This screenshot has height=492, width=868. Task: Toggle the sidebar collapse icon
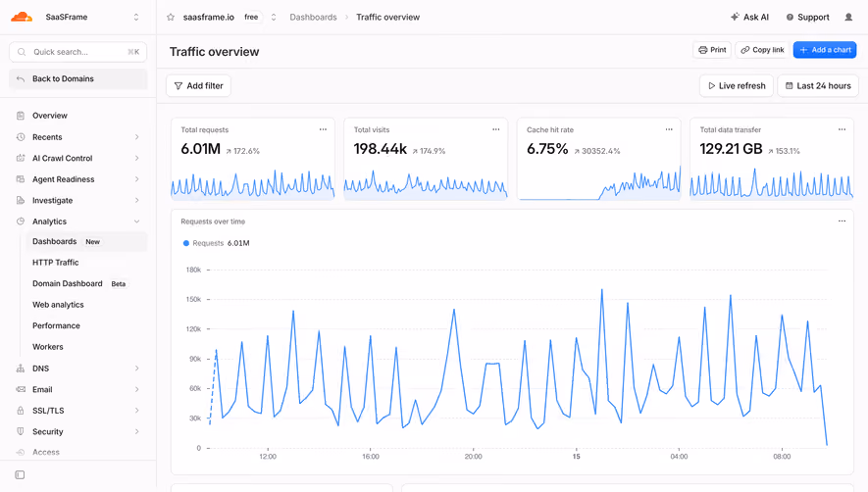coord(20,474)
